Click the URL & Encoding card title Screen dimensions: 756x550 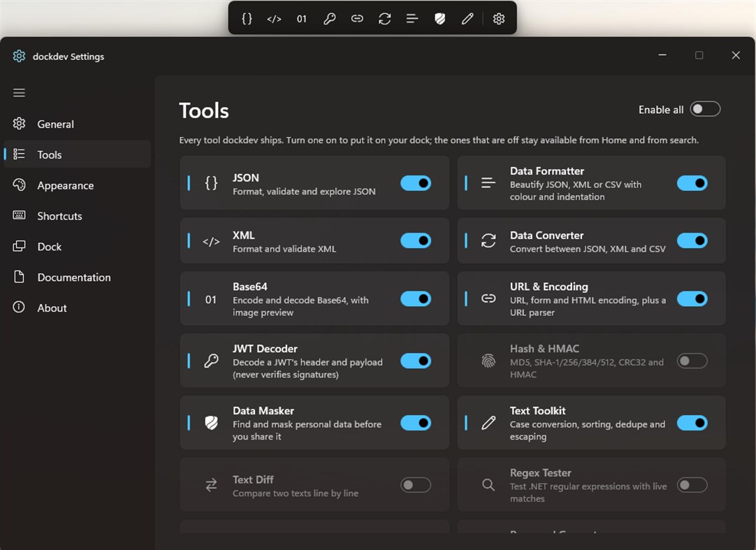pyautogui.click(x=548, y=287)
